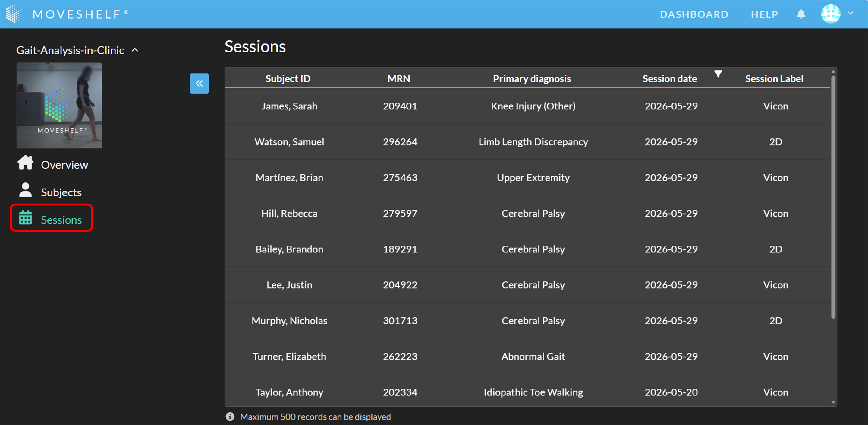Click the Overview home icon
The image size is (868, 425).
click(x=25, y=163)
